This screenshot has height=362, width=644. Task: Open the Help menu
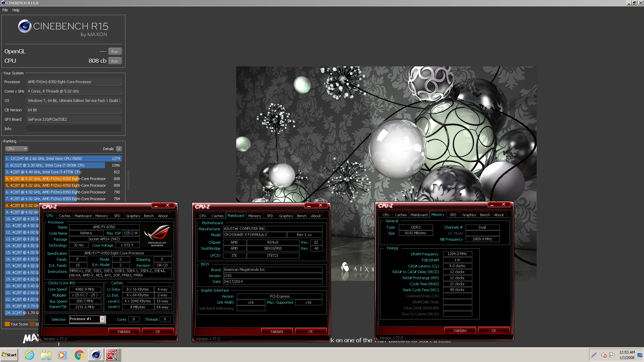(x=16, y=10)
